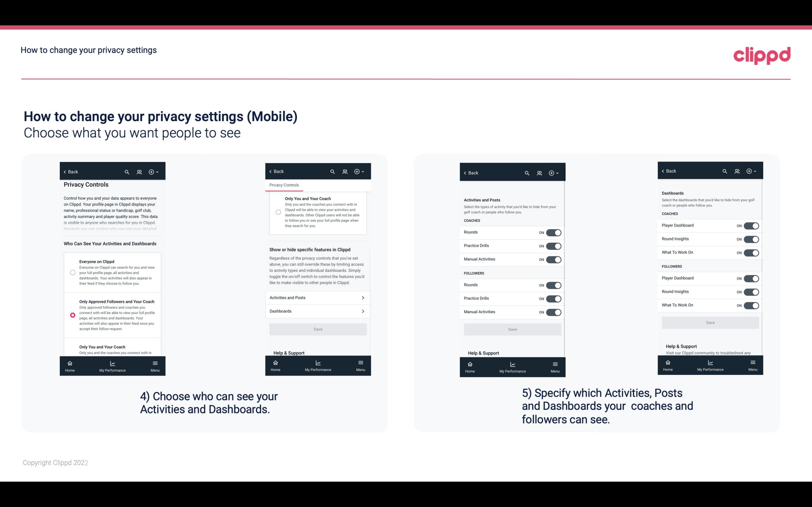Click the Privacy Controls tab
This screenshot has height=507, width=812.
pos(284,185)
